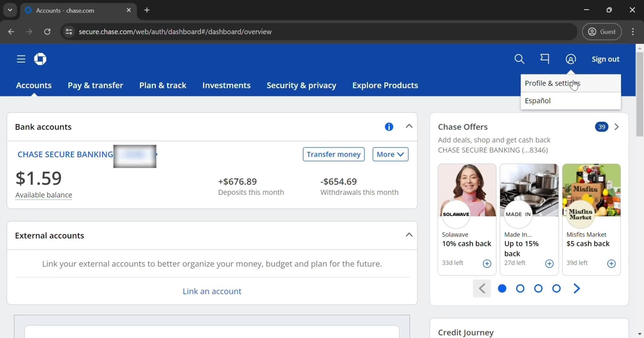
Task: Click the Available balance label
Action: (43, 195)
